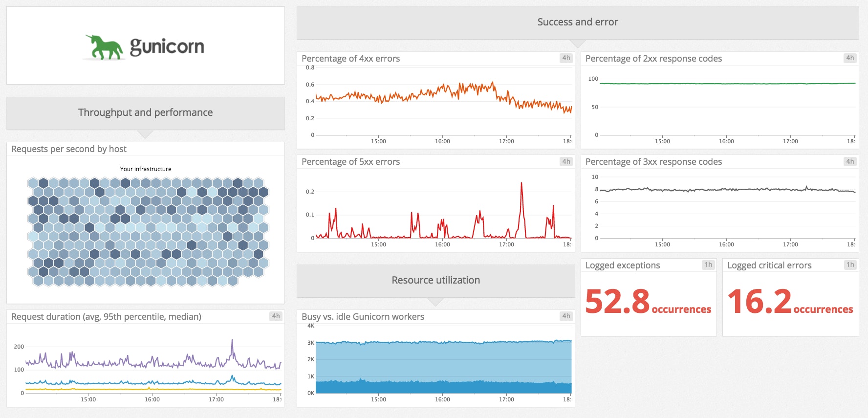Select the Resource utilization section header
This screenshot has width=868, height=418.
point(435,280)
